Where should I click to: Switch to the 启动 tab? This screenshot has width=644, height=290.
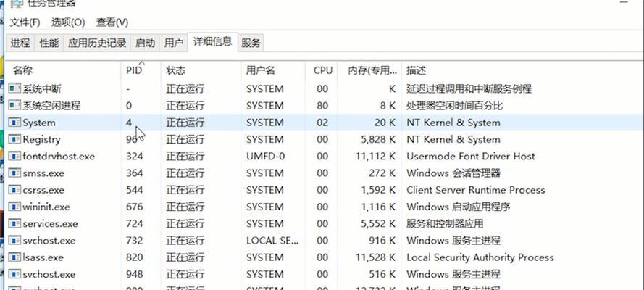pyautogui.click(x=145, y=43)
